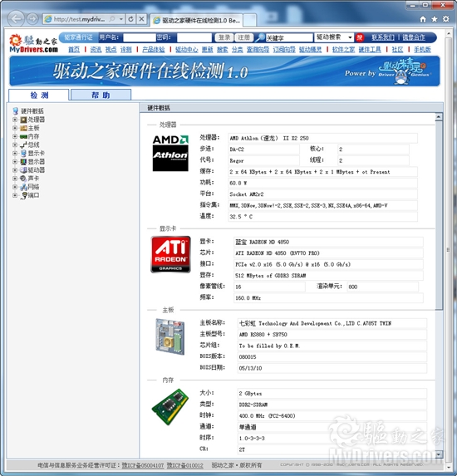Expand the 端口 tree node
The width and height of the screenshot is (457, 476).
pyautogui.click(x=15, y=195)
